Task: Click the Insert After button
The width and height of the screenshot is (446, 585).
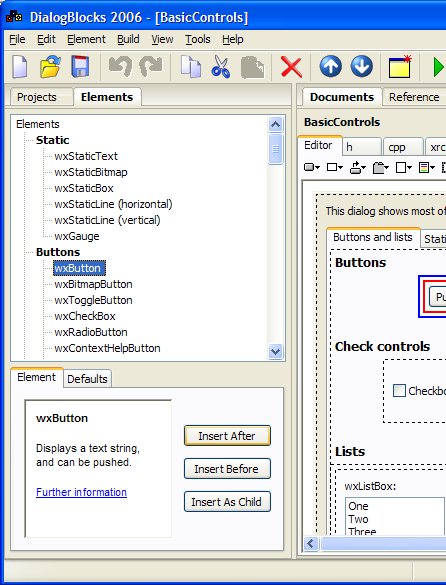Action: coord(227,436)
